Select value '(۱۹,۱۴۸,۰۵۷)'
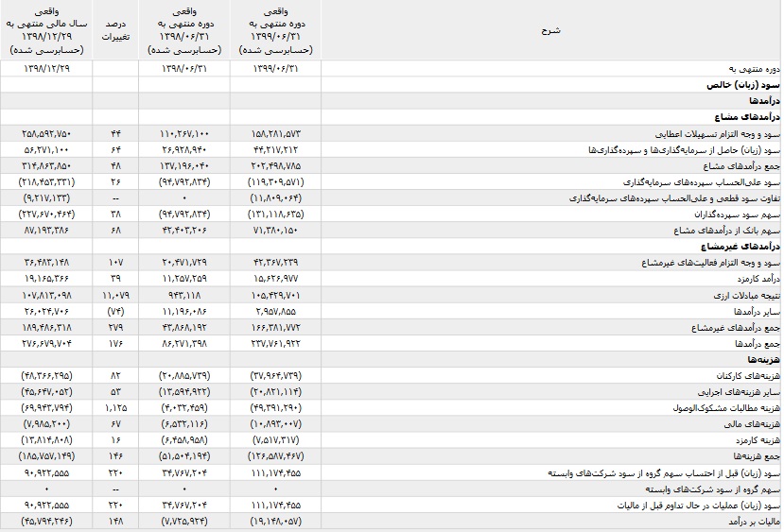 [275, 521]
